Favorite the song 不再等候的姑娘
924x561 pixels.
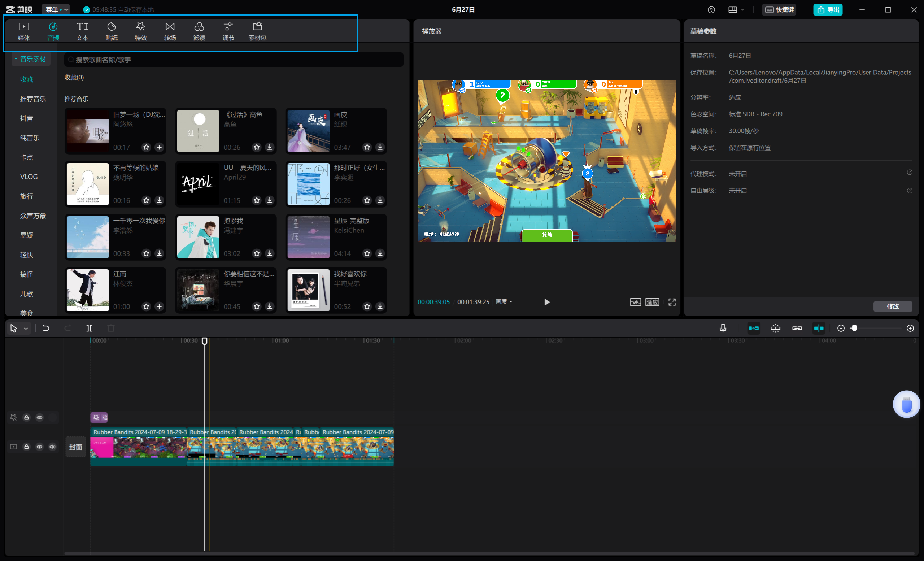click(146, 200)
